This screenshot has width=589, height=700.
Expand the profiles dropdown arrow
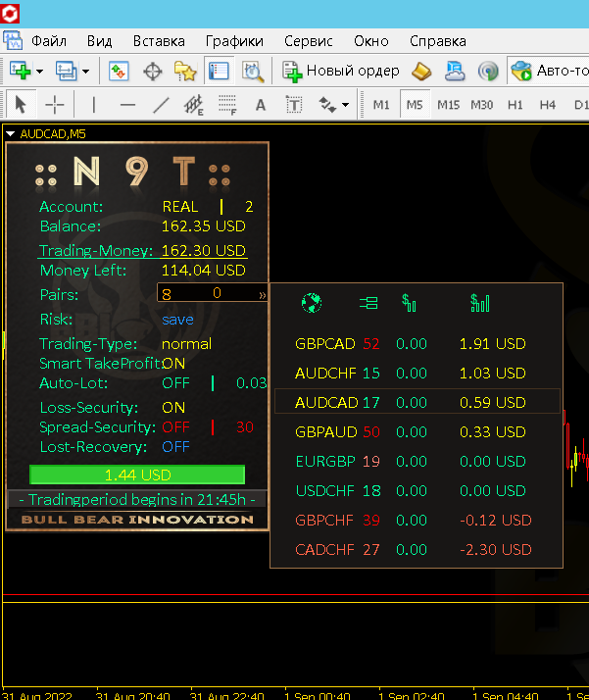[x=85, y=71]
